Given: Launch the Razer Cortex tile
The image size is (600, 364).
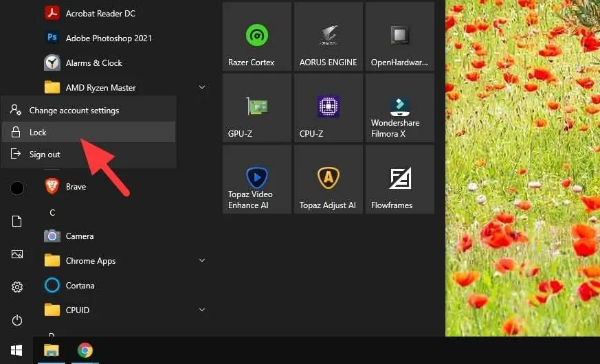Looking at the screenshot, I should click(x=257, y=36).
